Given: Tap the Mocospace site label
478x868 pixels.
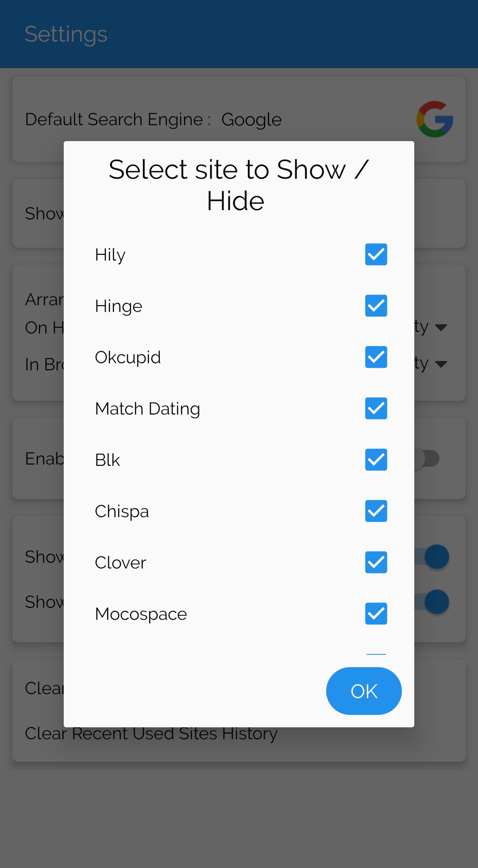Looking at the screenshot, I should click(x=141, y=614).
